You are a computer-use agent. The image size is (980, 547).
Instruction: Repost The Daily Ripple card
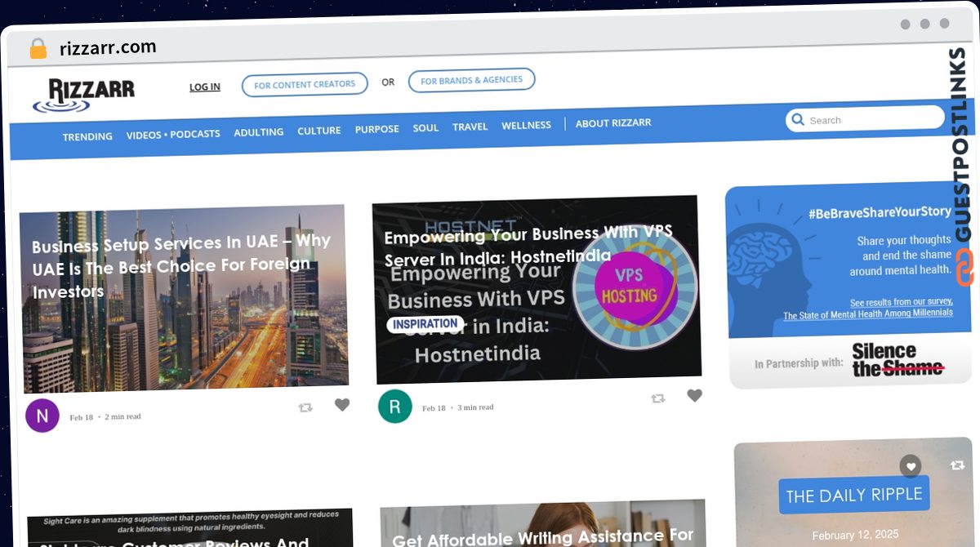tap(957, 465)
